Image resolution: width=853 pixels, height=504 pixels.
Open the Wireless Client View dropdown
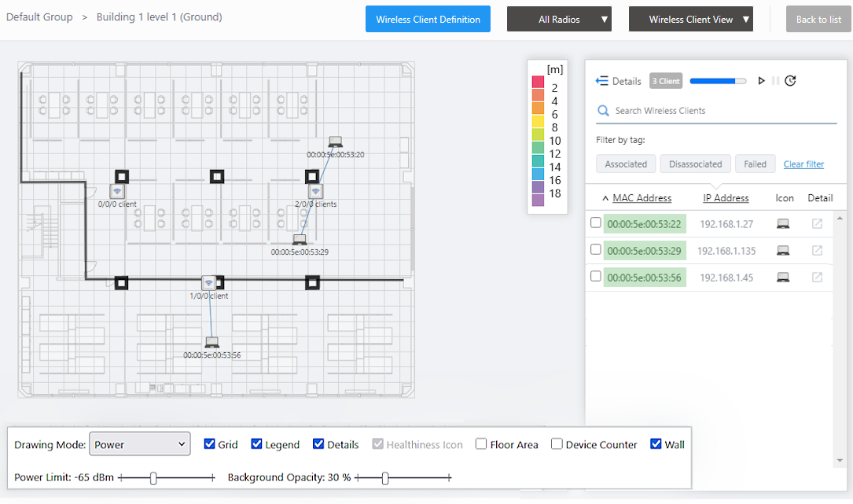[x=690, y=20]
